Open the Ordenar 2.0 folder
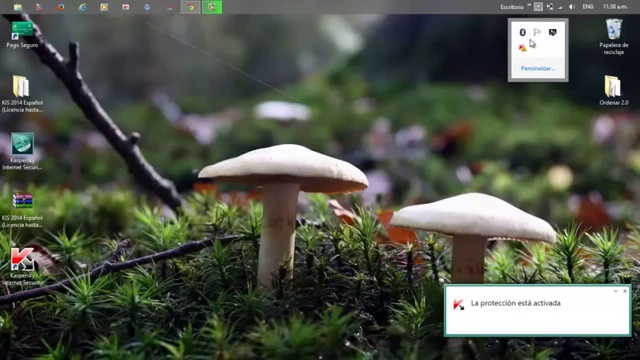The height and width of the screenshot is (360, 640). [x=613, y=91]
